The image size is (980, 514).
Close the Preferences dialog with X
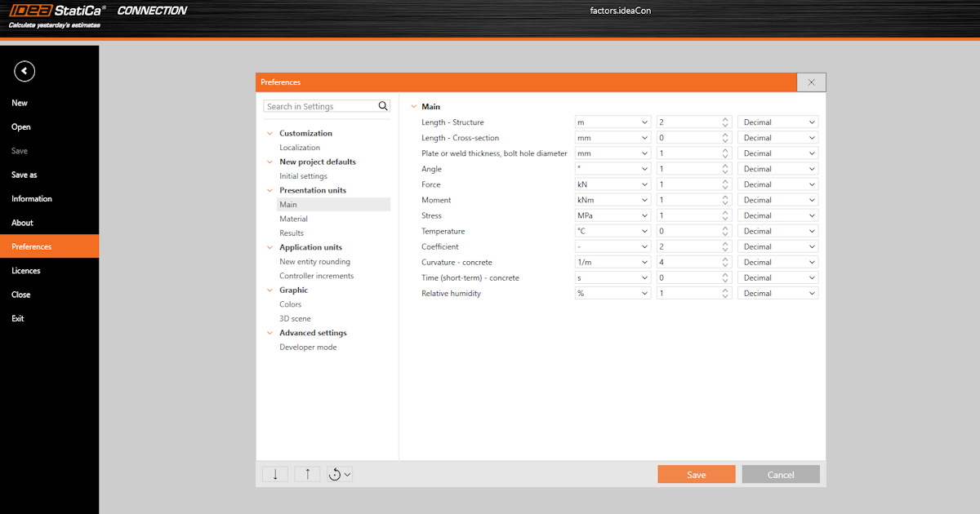coord(811,82)
